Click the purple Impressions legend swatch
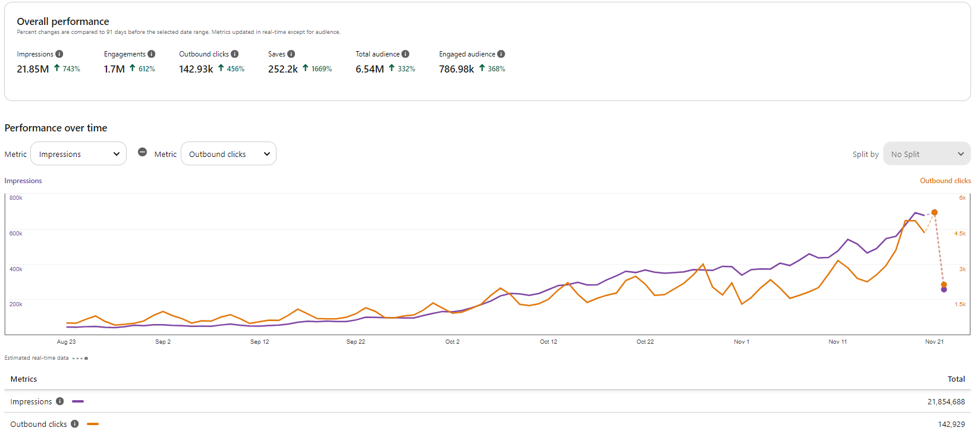Viewport: 980px width, 440px height. 78,401
